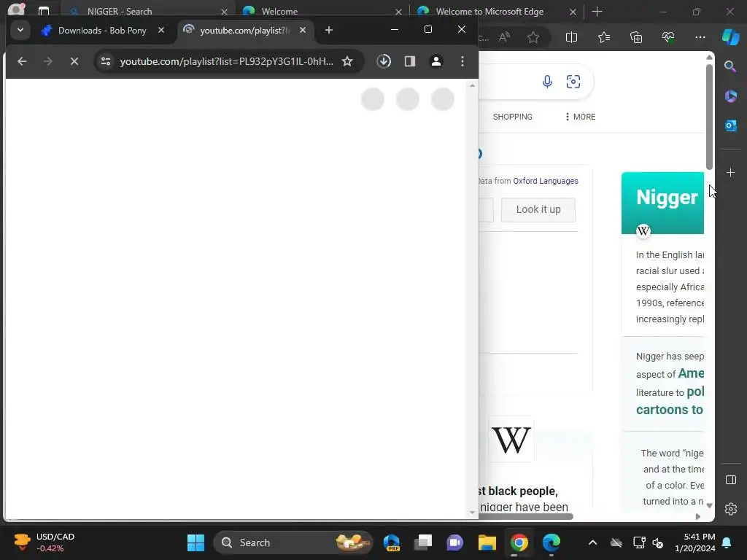Viewport: 747px width, 560px height.
Task: Start visual search with the camera icon
Action: [573, 82]
